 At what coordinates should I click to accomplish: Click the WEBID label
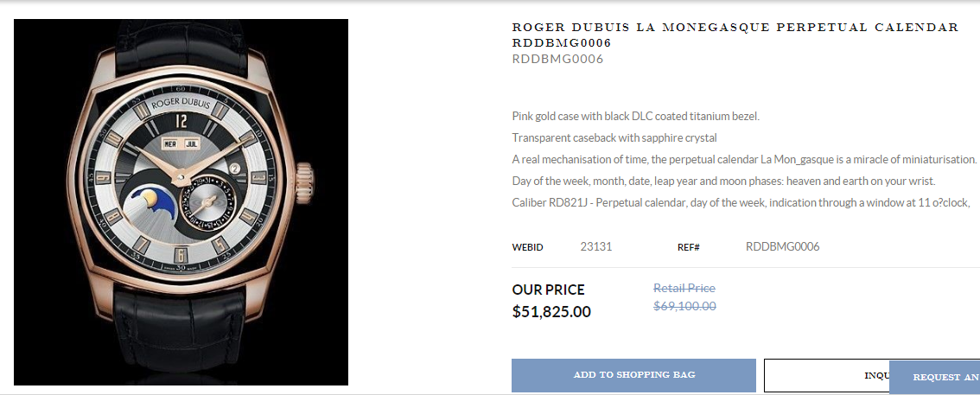pyautogui.click(x=527, y=247)
